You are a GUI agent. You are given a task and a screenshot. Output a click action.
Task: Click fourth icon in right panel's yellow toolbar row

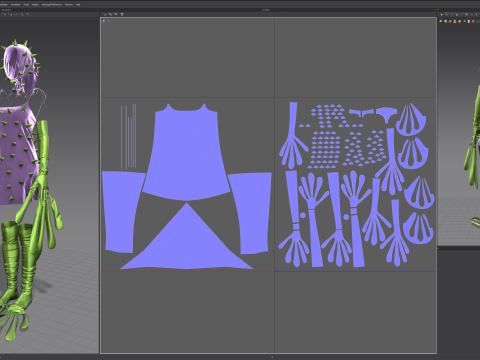pyautogui.click(x=455, y=21)
